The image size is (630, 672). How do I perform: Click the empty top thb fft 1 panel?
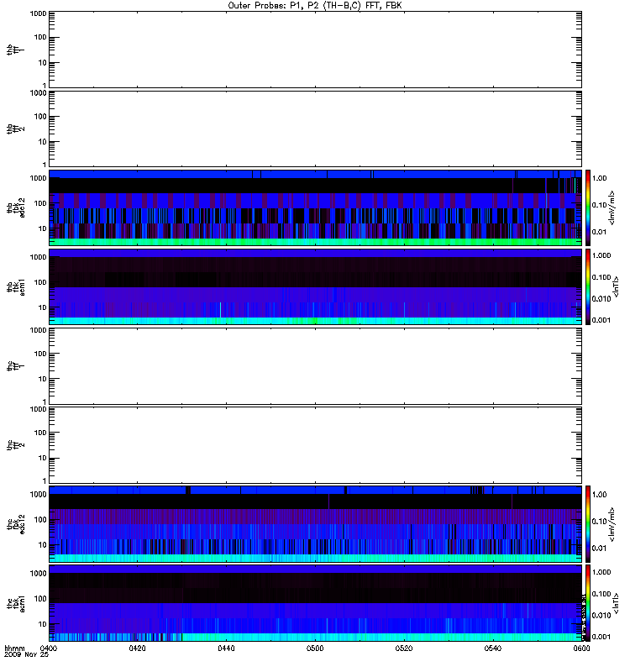[x=315, y=50]
